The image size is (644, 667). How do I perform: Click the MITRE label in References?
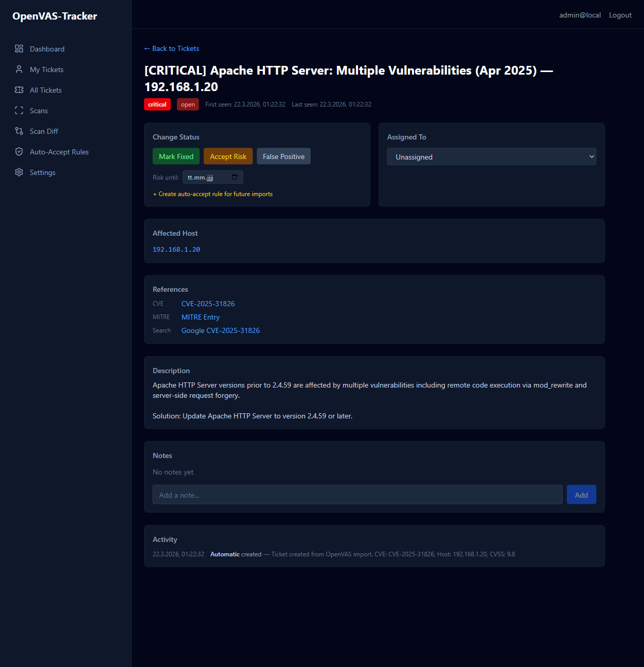coord(162,317)
